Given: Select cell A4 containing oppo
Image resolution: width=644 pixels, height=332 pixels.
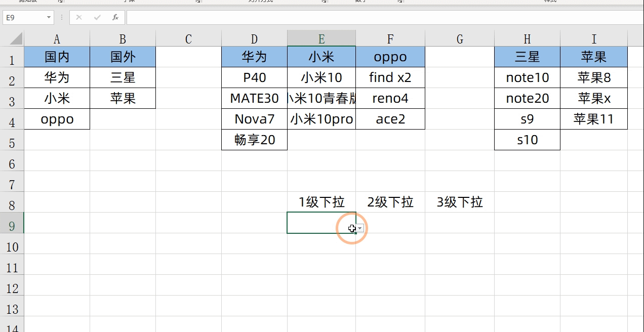Looking at the screenshot, I should pos(57,119).
